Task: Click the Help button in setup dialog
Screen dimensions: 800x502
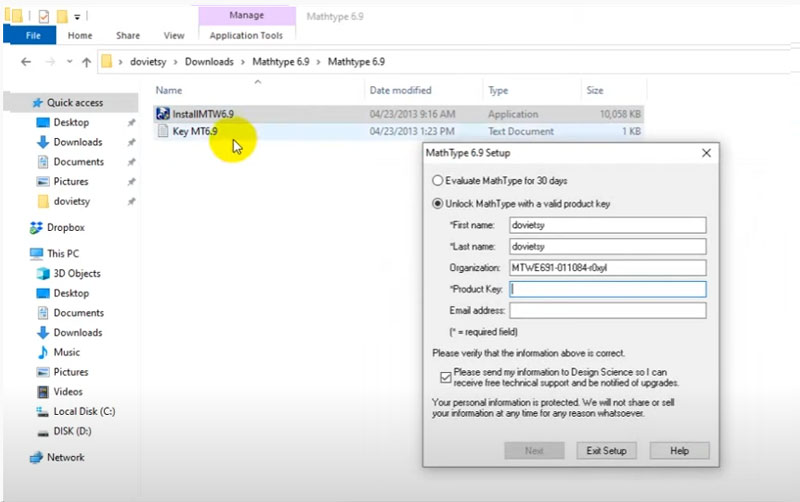Action: [x=680, y=450]
